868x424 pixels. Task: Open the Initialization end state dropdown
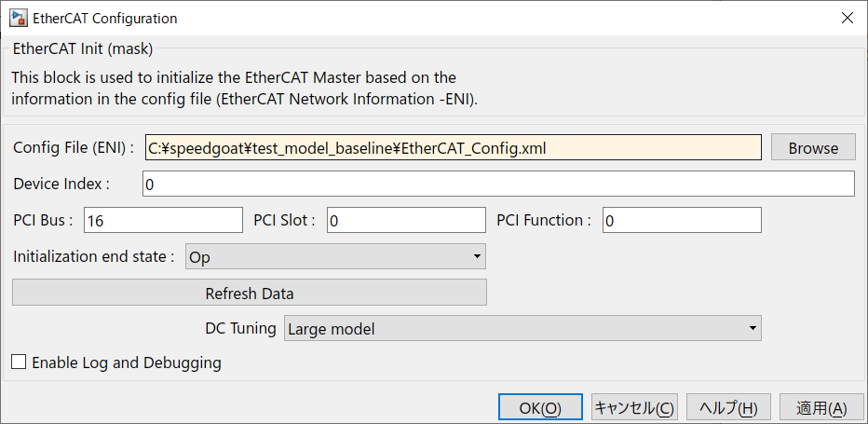point(335,256)
